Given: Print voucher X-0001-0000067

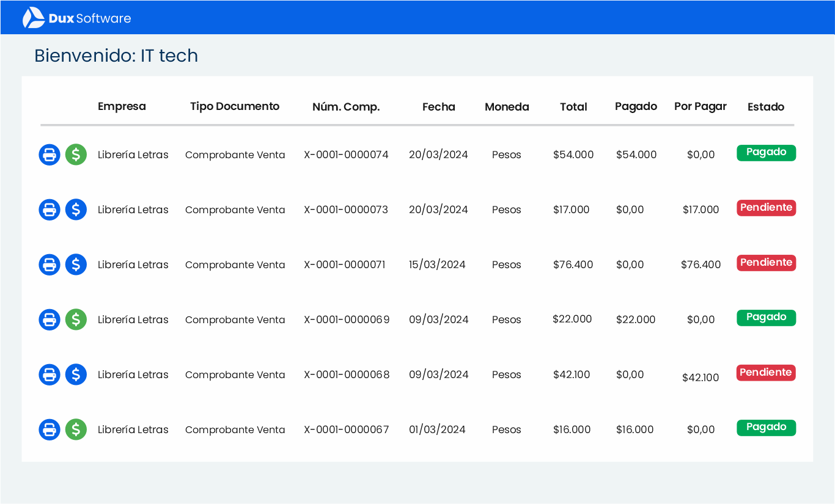Looking at the screenshot, I should (x=50, y=429).
